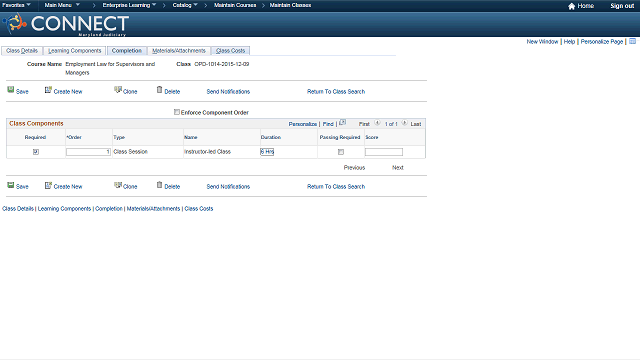The image size is (640, 360).
Task: Click footer Learning Components link
Action: tap(64, 209)
